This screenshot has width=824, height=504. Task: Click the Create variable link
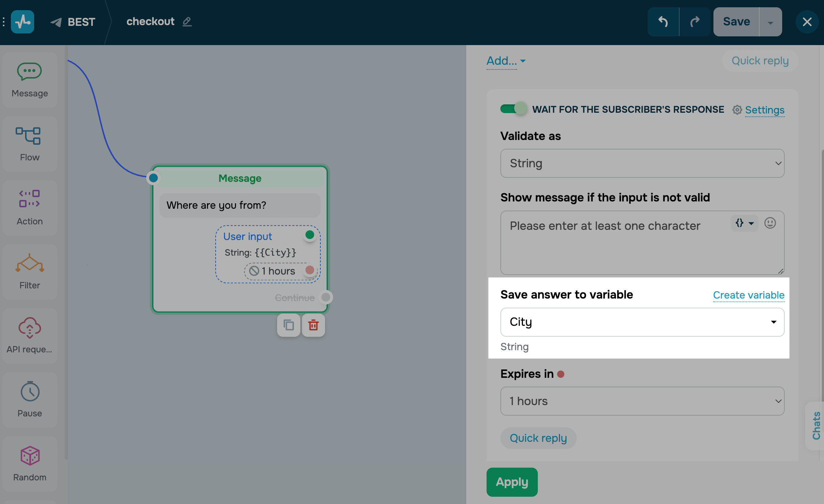click(748, 295)
